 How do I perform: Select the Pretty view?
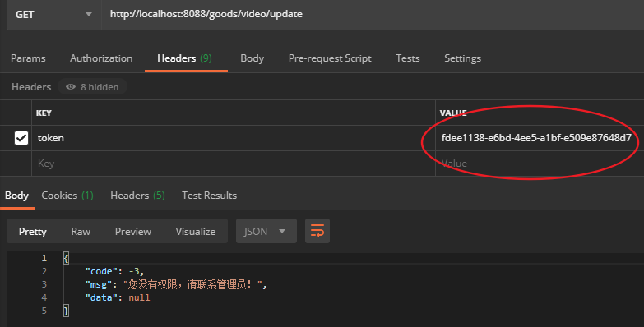[x=32, y=232]
